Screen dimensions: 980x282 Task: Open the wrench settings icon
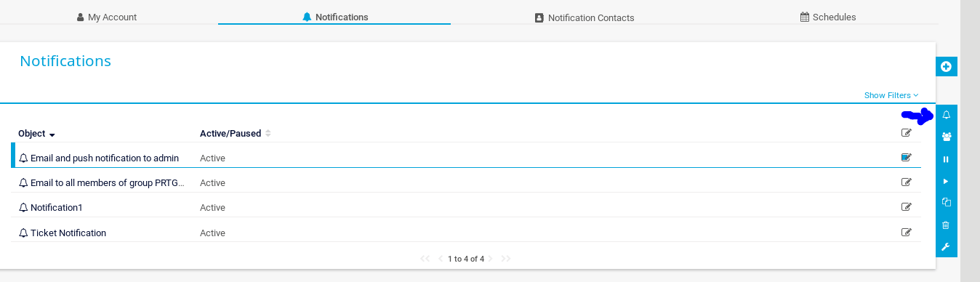946,247
